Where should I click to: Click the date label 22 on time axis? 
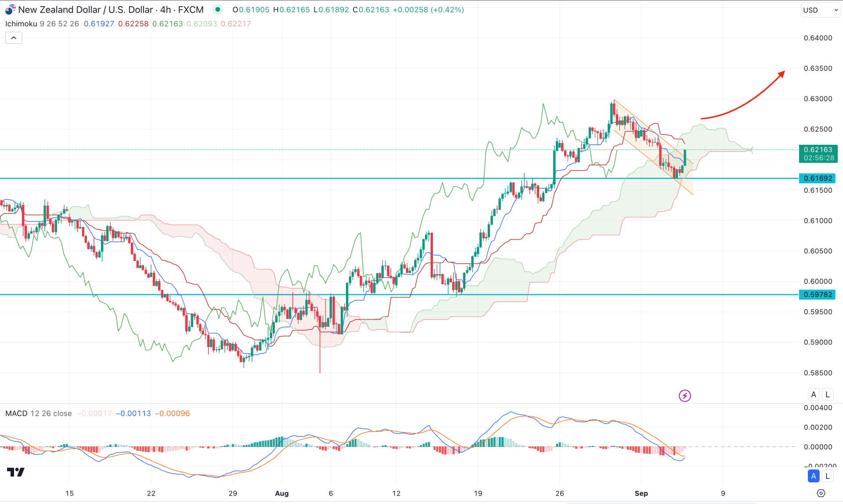[x=151, y=493]
